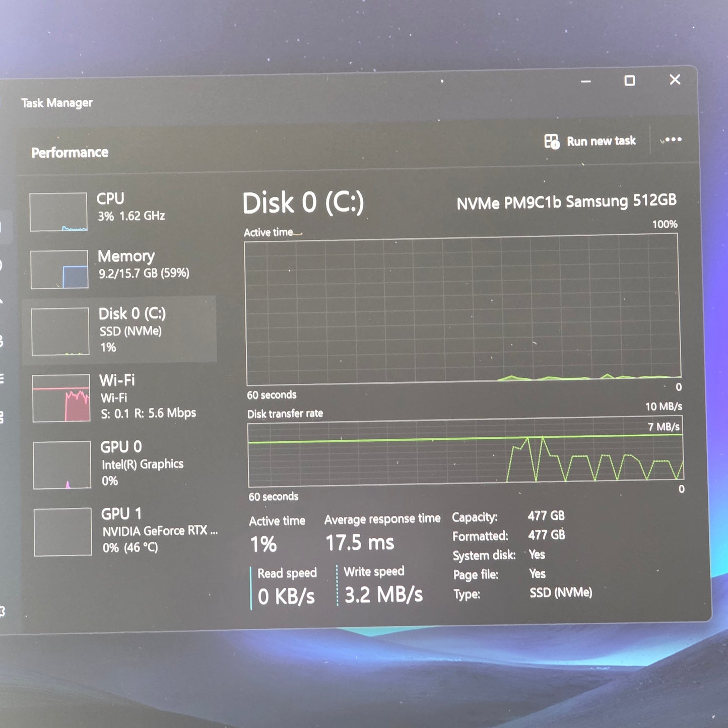Select Disk 0 (C:) in sidebar

point(121,330)
